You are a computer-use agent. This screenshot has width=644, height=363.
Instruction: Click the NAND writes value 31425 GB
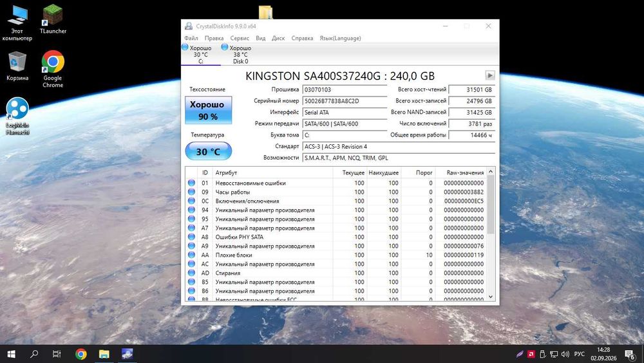[x=471, y=112]
